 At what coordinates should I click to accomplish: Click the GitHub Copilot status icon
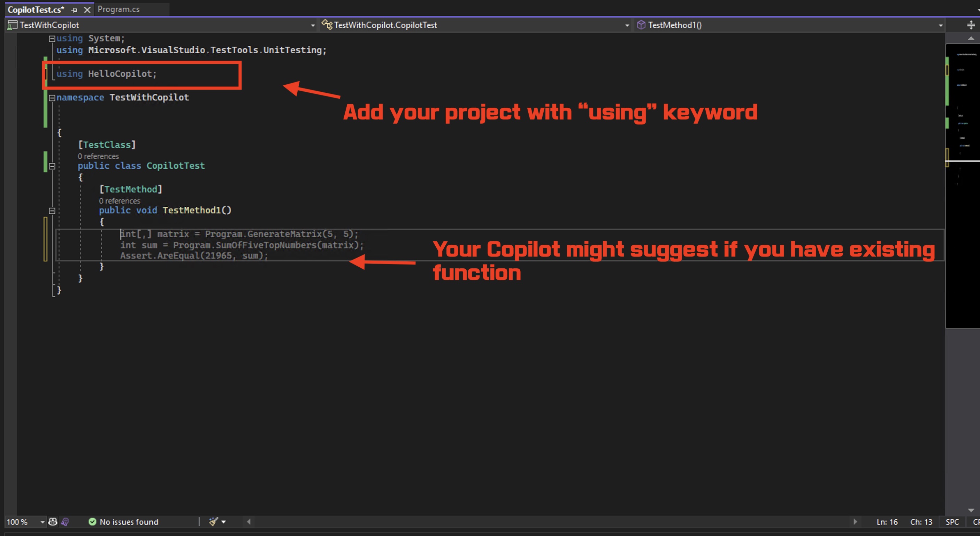[x=53, y=522]
